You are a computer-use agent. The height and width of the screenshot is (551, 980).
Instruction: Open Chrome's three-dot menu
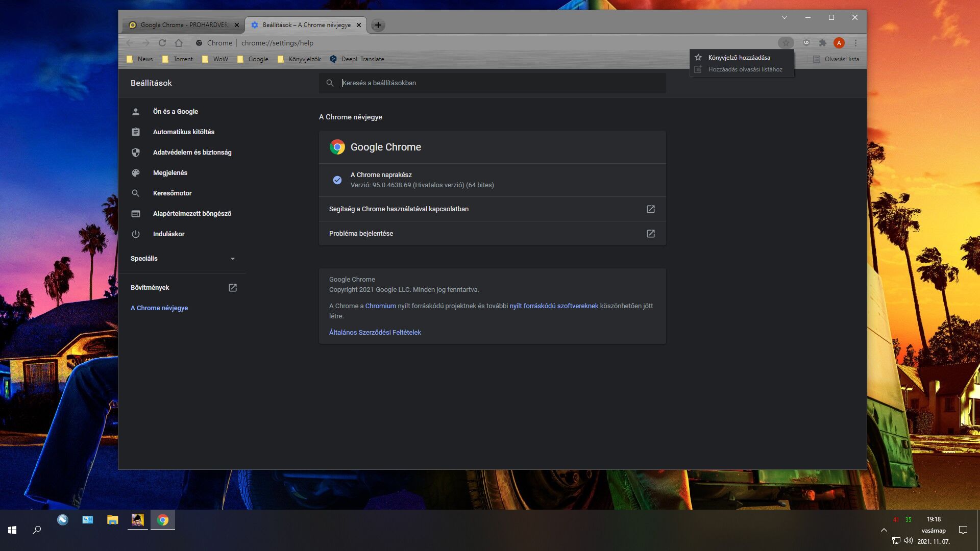tap(855, 43)
